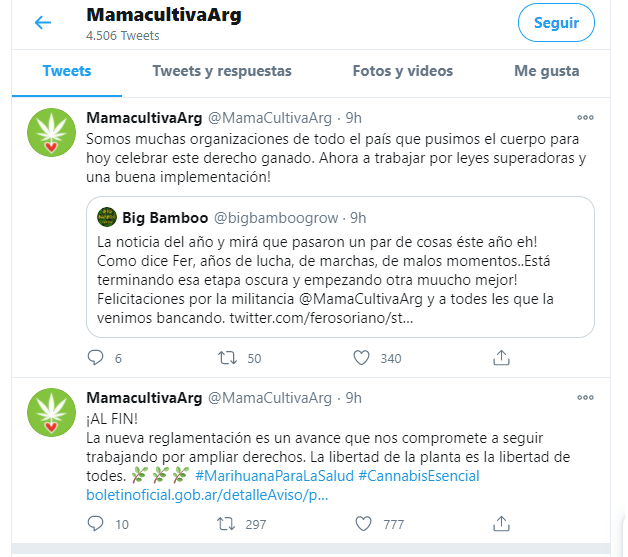Retweet the first tweet with 50 retweets
628x557 pixels.
pyautogui.click(x=228, y=358)
